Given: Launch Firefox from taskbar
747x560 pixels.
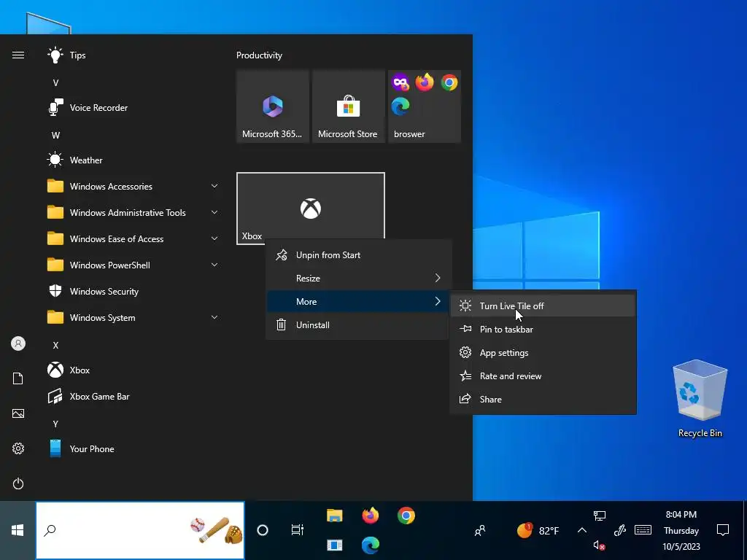Looking at the screenshot, I should click(x=370, y=516).
